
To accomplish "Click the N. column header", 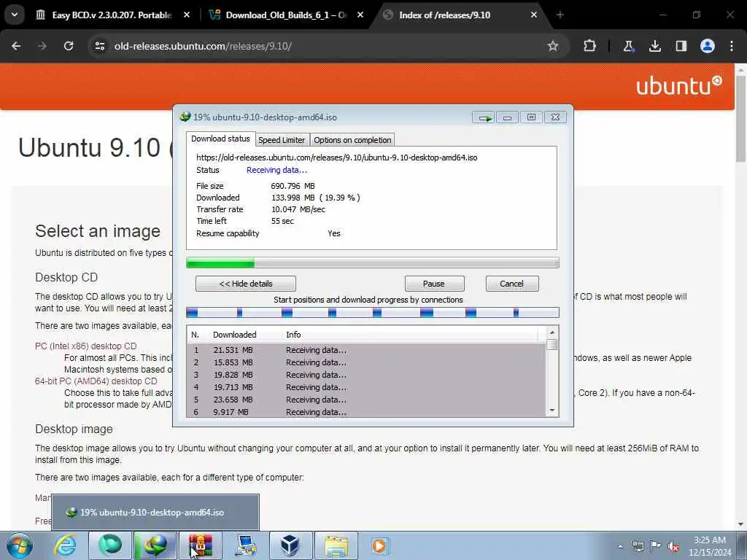I will (196, 335).
